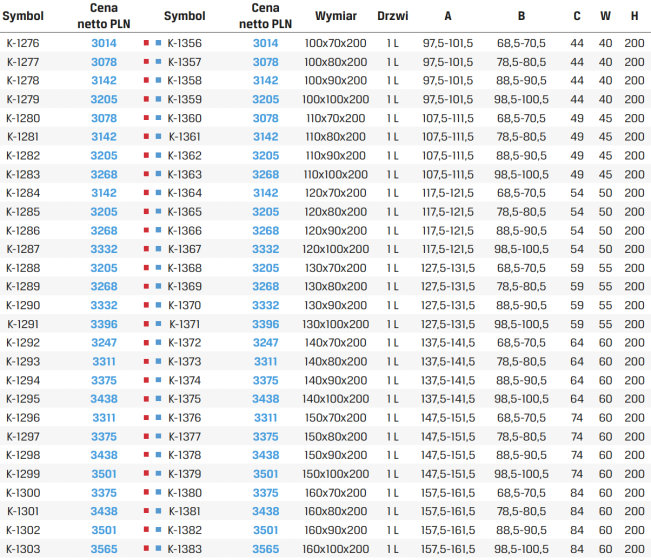Click A value 127,5-131,5 in K-1288 row
The image size is (651, 560).
pyautogui.click(x=448, y=268)
